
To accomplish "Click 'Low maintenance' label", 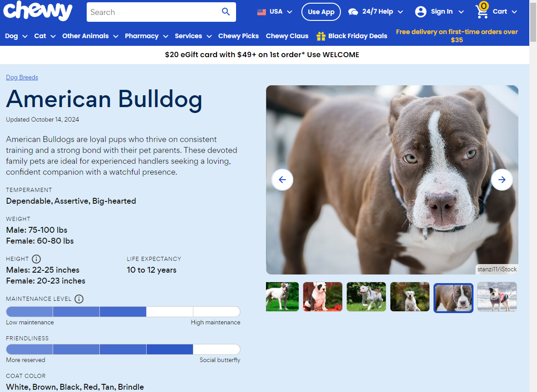I will coord(30,323).
